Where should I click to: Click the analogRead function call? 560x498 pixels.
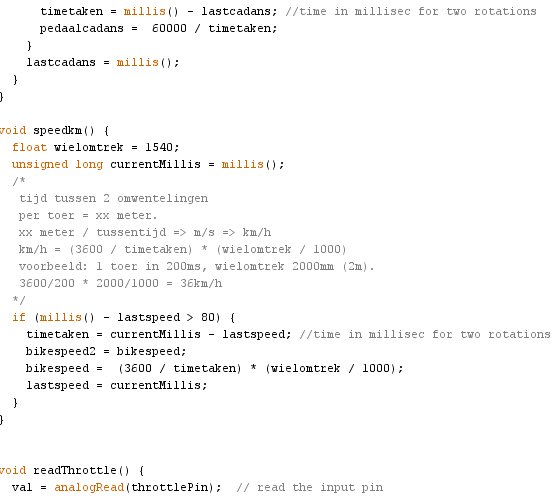click(x=89, y=487)
